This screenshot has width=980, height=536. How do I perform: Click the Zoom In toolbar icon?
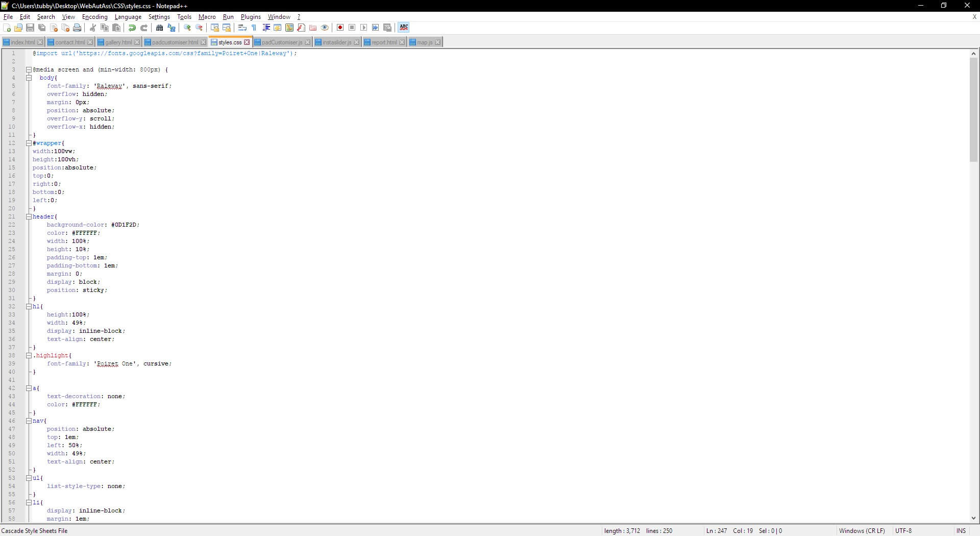click(187, 28)
